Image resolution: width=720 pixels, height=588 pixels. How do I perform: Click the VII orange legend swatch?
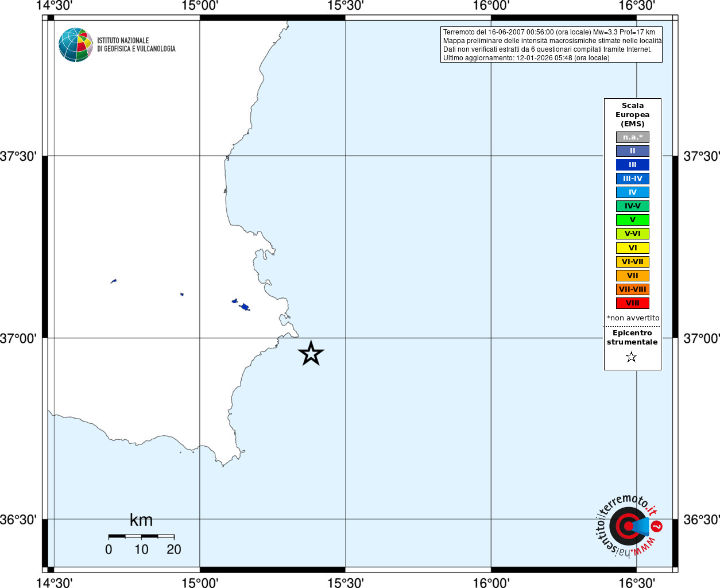(633, 276)
